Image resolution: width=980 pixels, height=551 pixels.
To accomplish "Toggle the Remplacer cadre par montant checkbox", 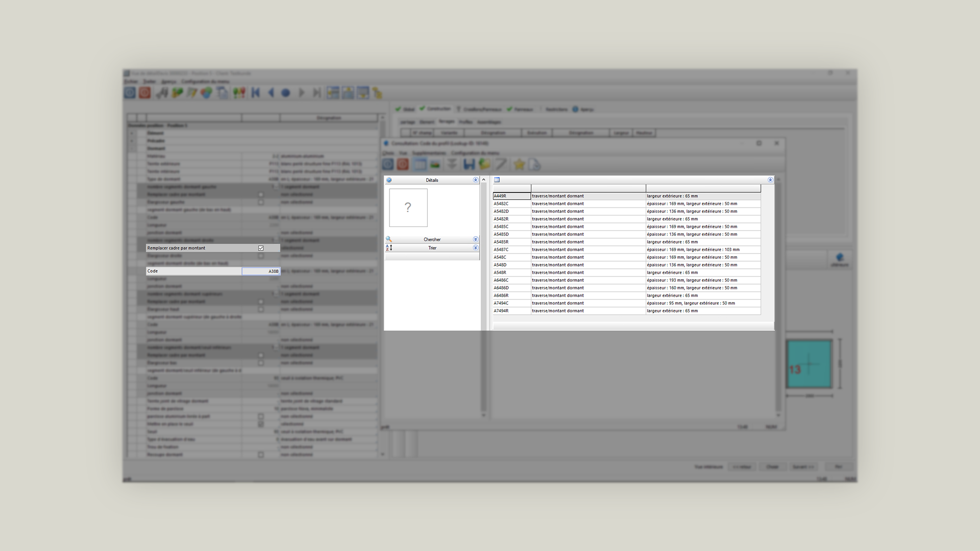I will (261, 248).
